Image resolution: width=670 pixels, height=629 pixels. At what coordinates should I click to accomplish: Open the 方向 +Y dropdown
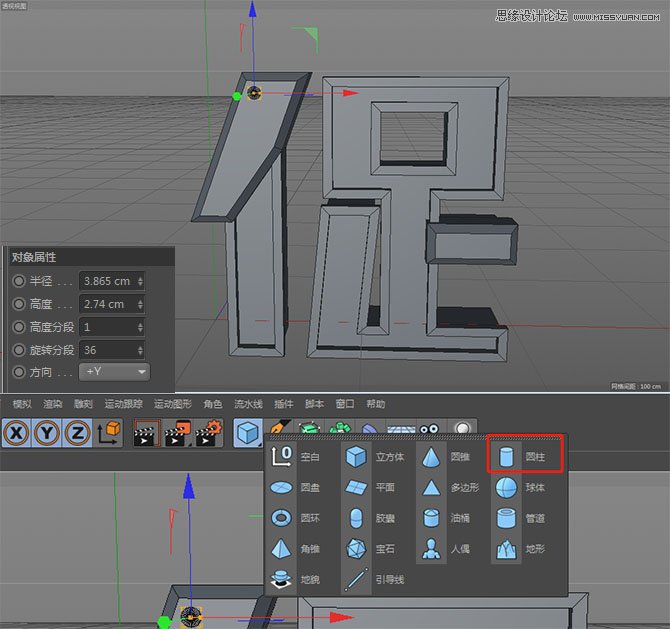click(115, 372)
